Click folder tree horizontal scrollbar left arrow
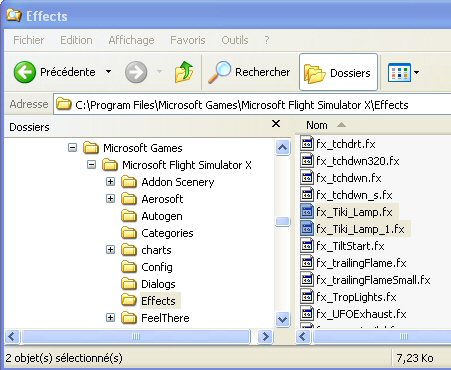The width and height of the screenshot is (451, 370). 12,336
